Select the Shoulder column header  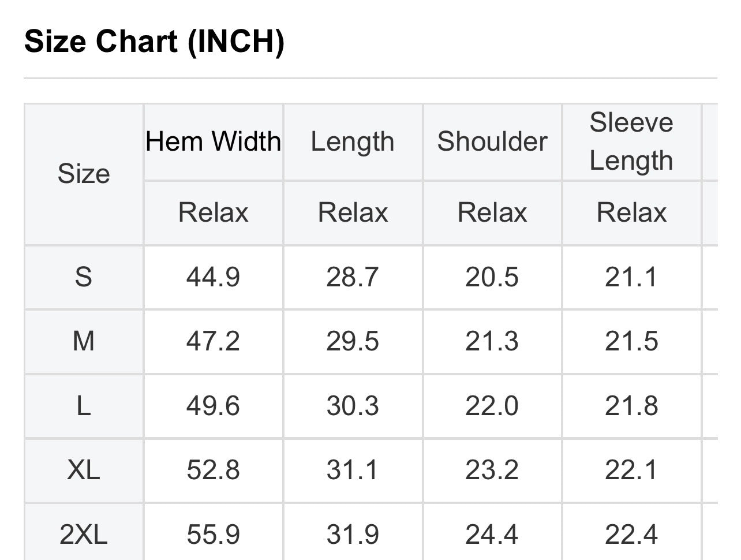(x=492, y=141)
